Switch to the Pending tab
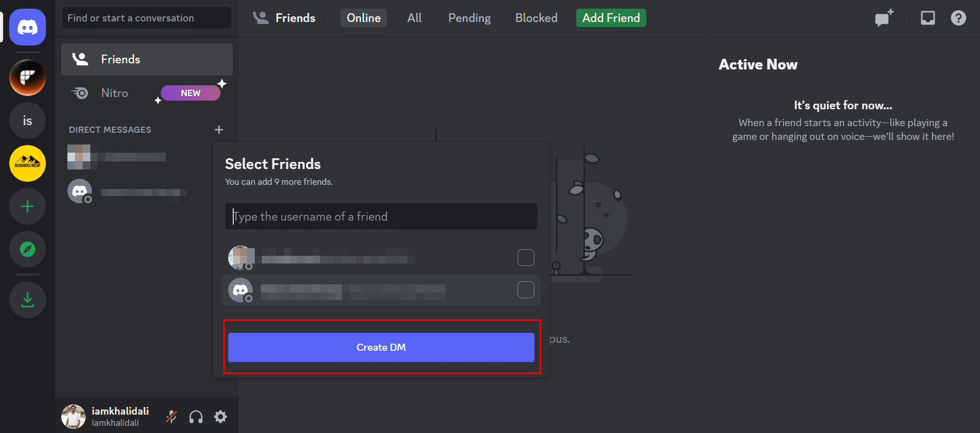This screenshot has width=980, height=433. point(469,18)
